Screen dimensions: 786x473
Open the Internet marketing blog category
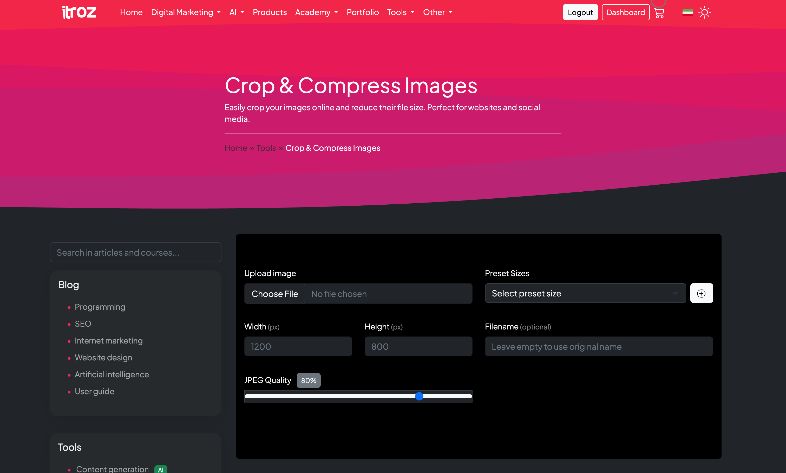(108, 341)
